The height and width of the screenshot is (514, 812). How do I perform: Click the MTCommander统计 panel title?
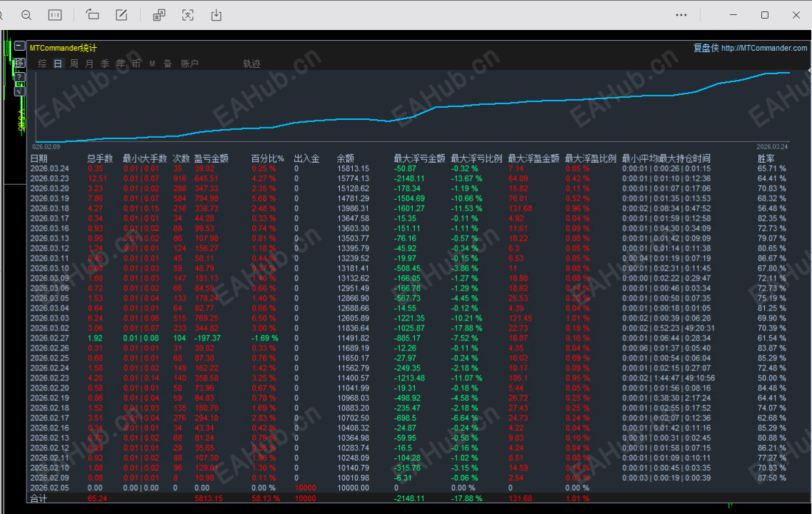tap(63, 48)
